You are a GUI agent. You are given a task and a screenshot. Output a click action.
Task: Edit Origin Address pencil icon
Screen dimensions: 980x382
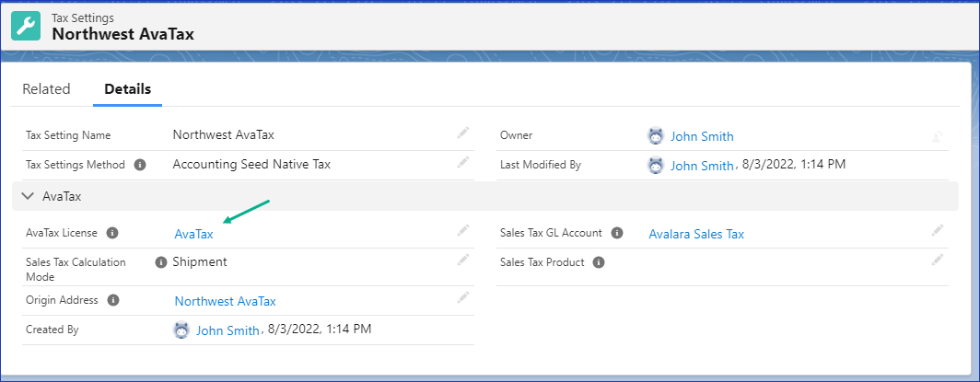click(x=462, y=297)
